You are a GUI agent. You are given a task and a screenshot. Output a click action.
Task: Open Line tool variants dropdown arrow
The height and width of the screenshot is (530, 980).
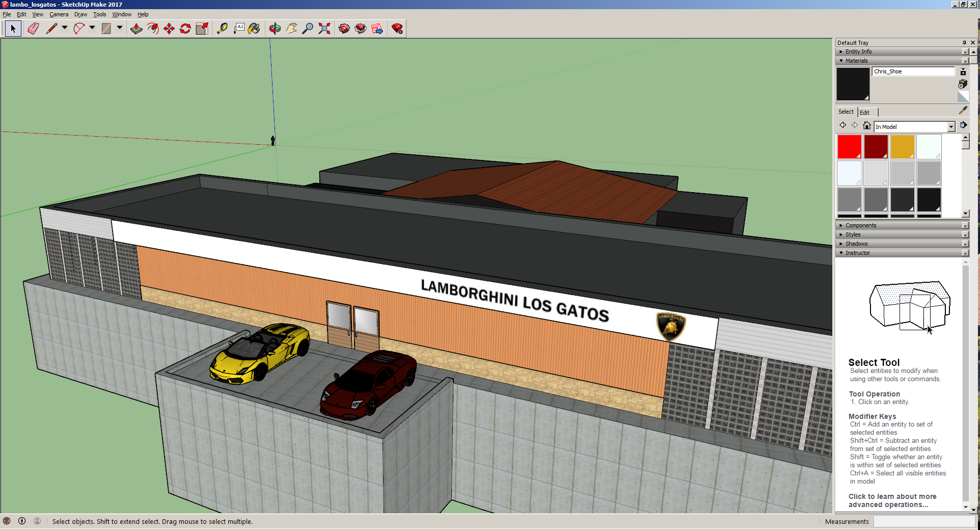click(65, 28)
